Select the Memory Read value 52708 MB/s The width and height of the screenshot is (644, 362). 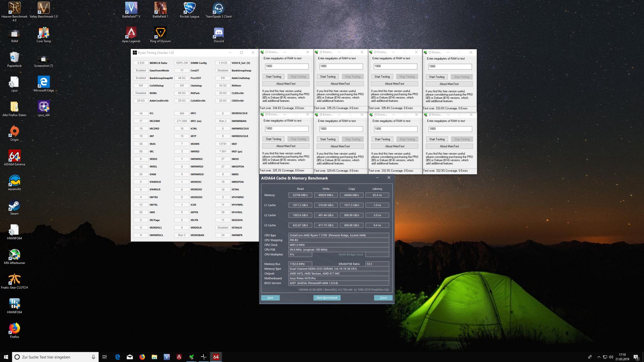click(x=300, y=195)
